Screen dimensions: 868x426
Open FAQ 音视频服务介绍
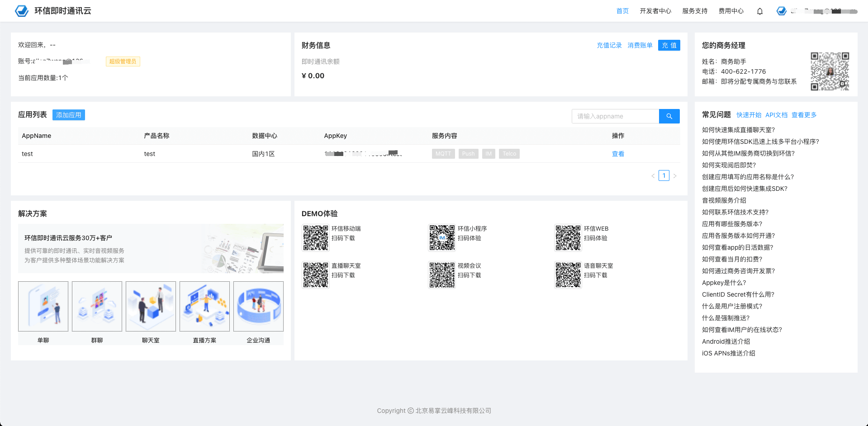point(724,200)
